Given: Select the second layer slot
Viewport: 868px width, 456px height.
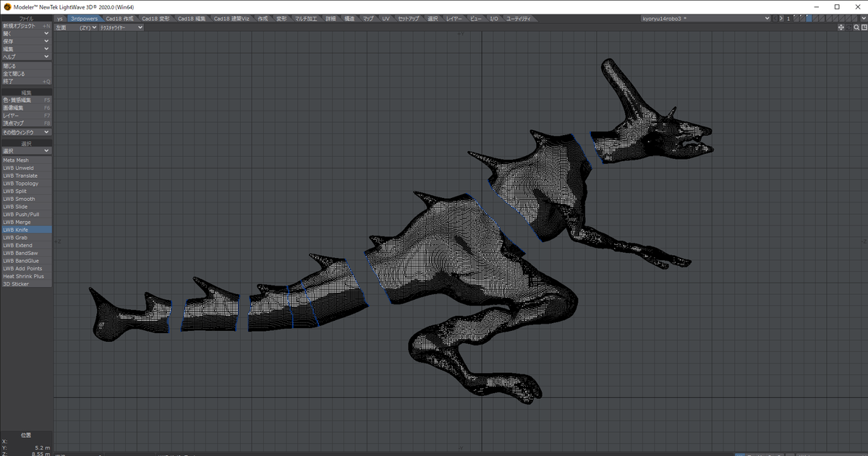Looking at the screenshot, I should pos(803,18).
